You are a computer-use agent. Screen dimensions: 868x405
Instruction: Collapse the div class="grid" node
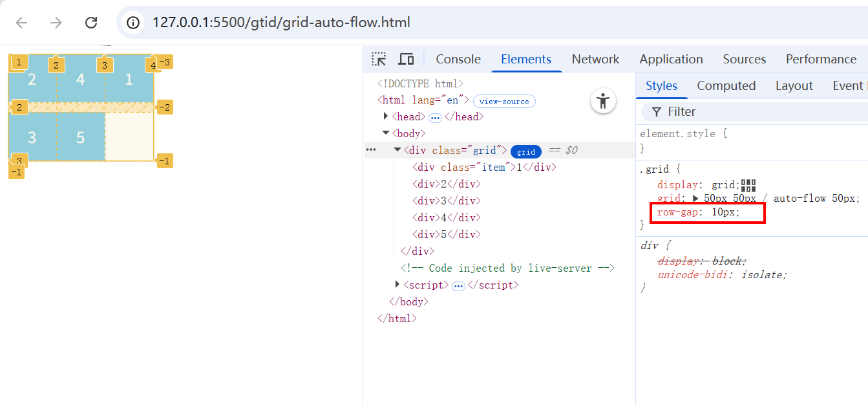pos(397,150)
